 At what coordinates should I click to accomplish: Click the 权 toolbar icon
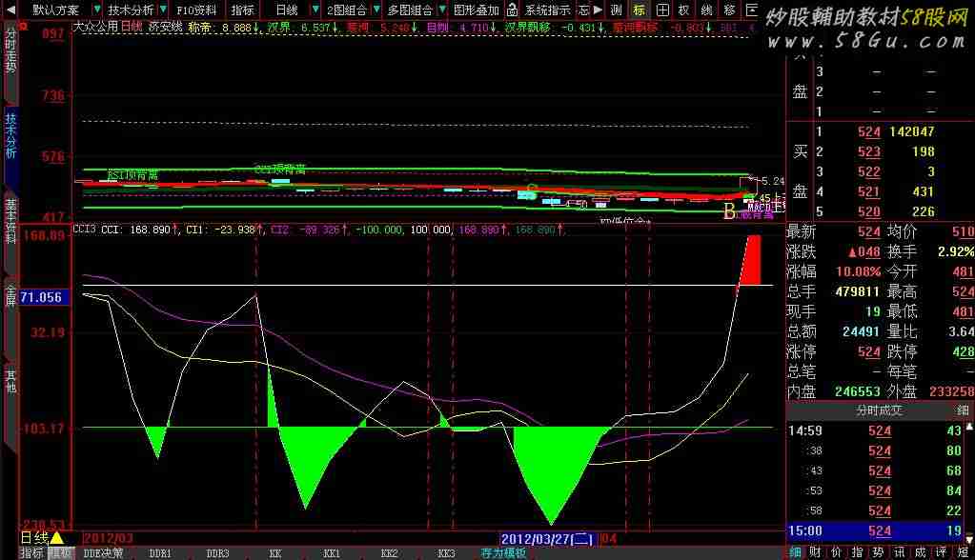point(684,10)
